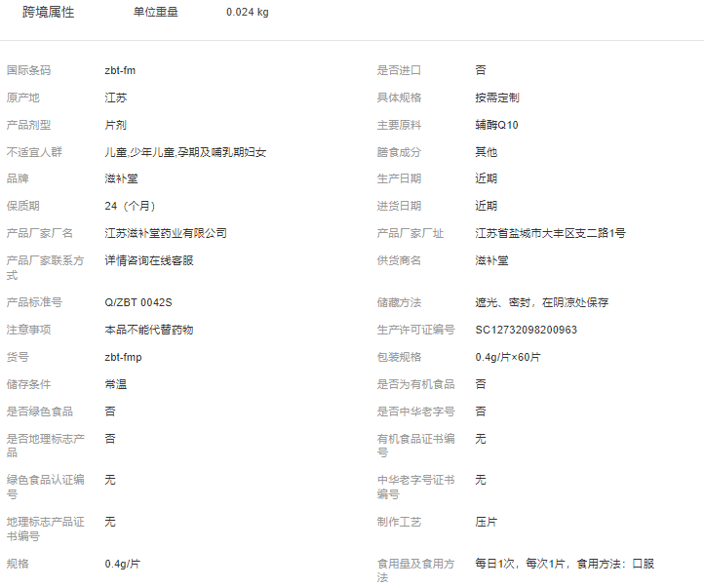Select license number SC12732098200963
This screenshot has height=588, width=704.
click(x=527, y=330)
